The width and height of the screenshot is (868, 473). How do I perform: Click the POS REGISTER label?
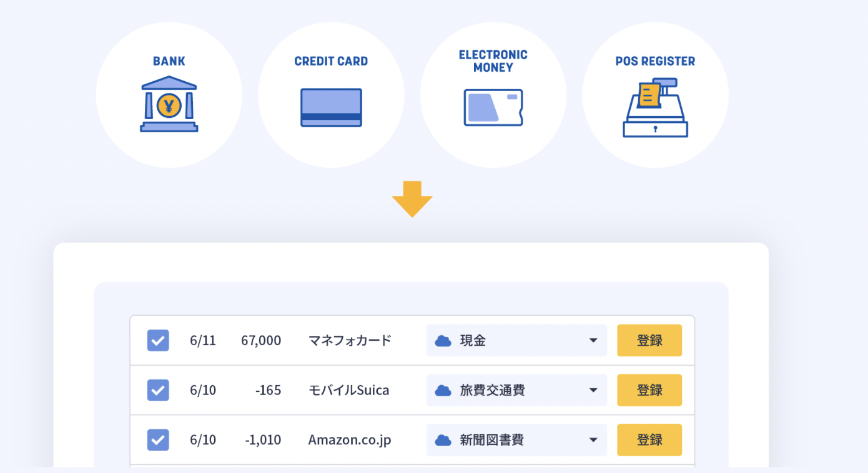[655, 61]
